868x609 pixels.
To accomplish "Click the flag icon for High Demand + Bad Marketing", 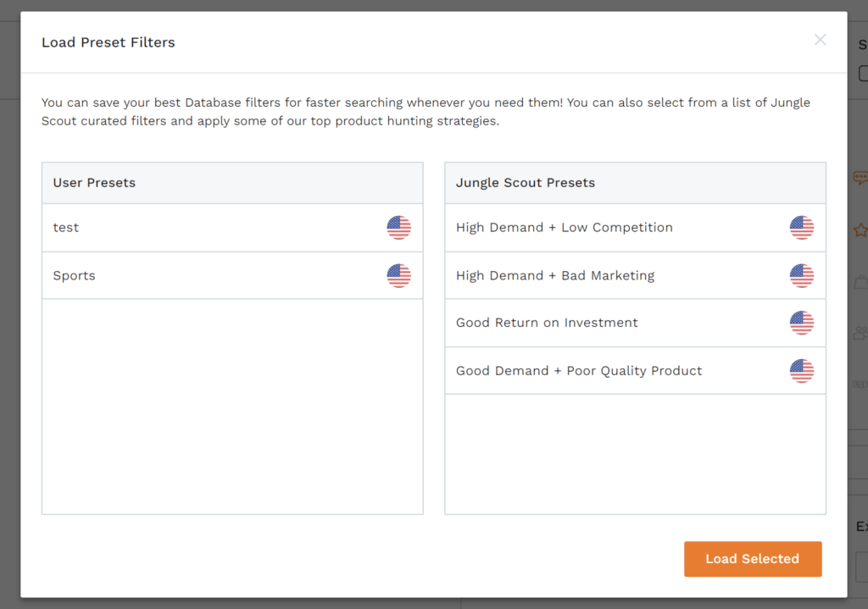I will [802, 275].
